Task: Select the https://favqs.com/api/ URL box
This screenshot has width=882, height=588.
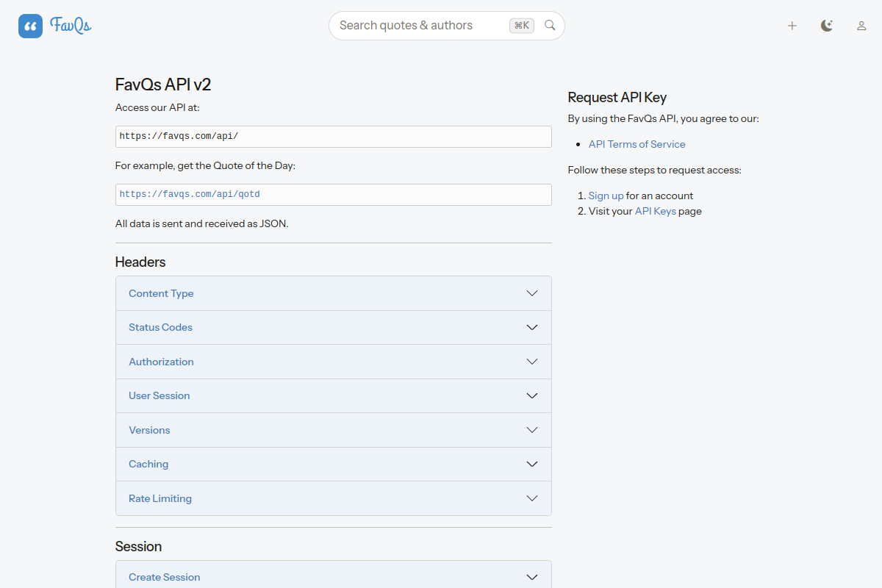Action: click(334, 137)
